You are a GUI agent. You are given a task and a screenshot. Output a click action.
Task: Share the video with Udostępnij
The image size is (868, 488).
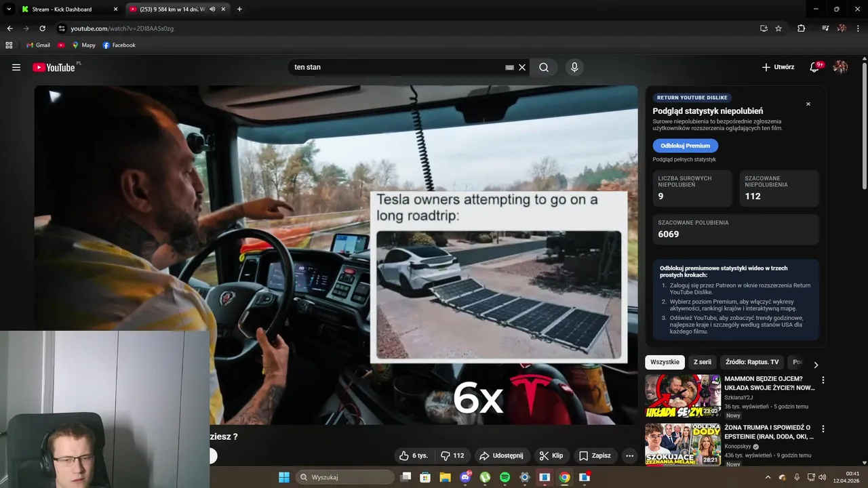point(501,455)
